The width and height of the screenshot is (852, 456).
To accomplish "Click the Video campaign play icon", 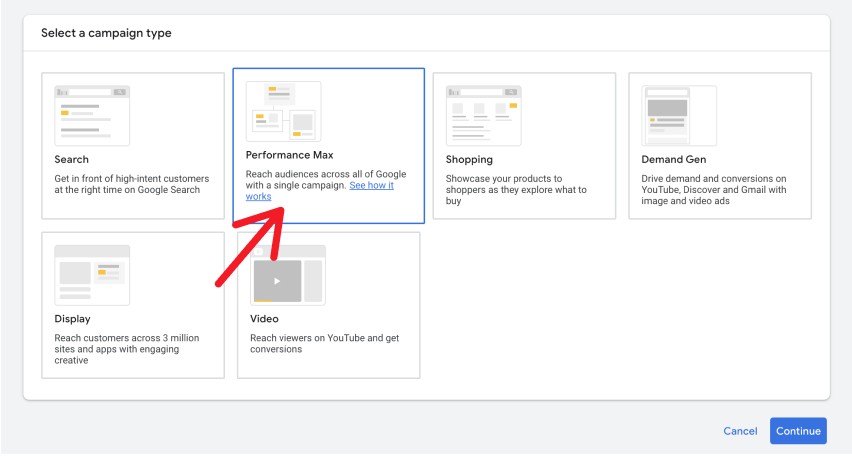I will (x=277, y=281).
